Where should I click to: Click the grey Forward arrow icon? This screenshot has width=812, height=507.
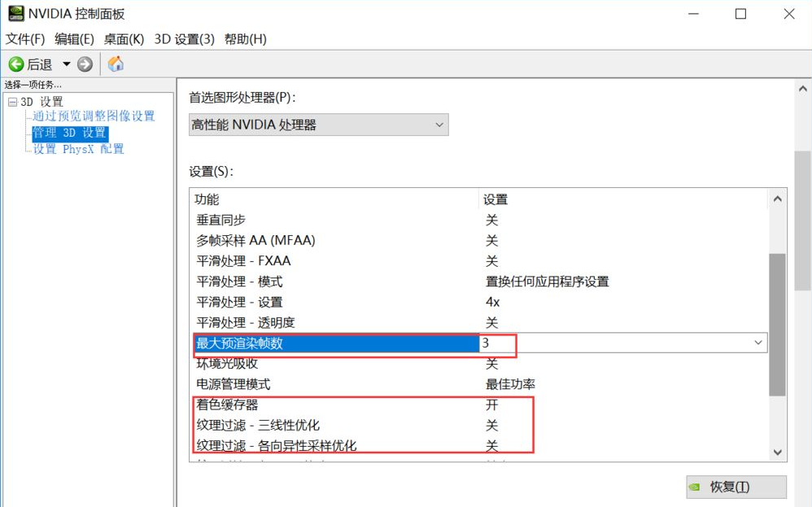(x=85, y=64)
